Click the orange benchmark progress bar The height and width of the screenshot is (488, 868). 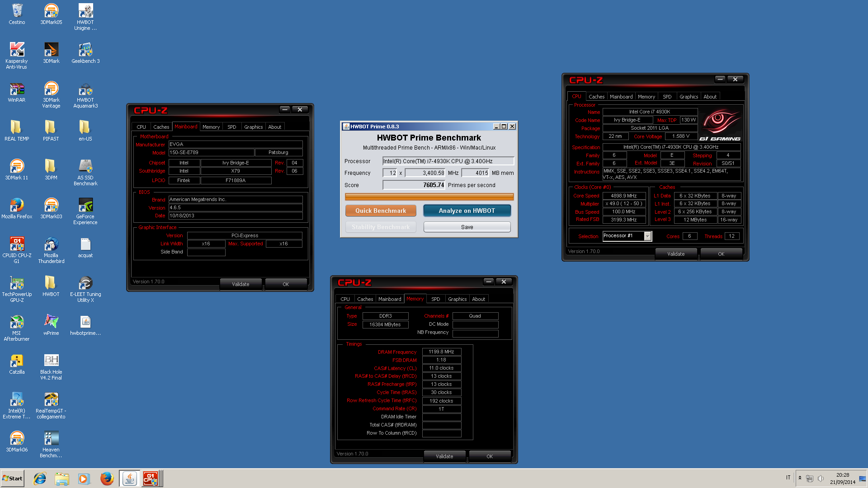pos(429,197)
